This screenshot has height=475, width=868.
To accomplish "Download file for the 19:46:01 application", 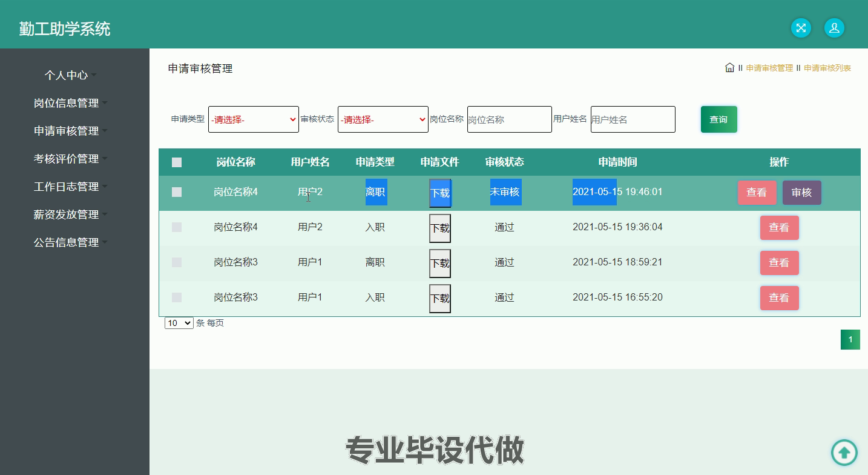I will [x=440, y=193].
